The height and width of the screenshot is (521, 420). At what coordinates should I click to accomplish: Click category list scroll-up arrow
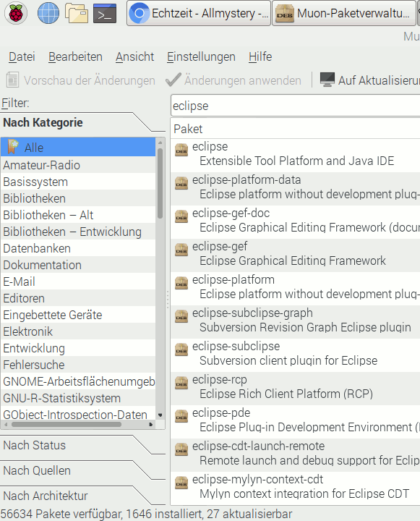[x=160, y=143]
